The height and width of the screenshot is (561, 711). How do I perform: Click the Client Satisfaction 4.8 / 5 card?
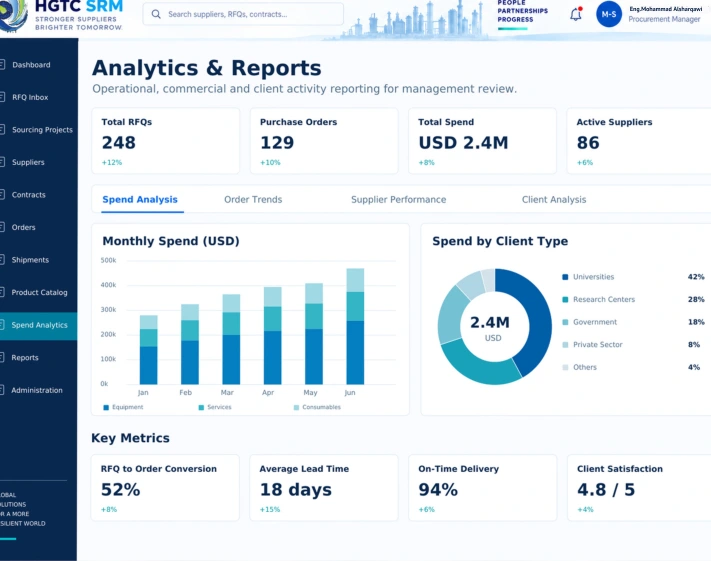[x=639, y=488]
